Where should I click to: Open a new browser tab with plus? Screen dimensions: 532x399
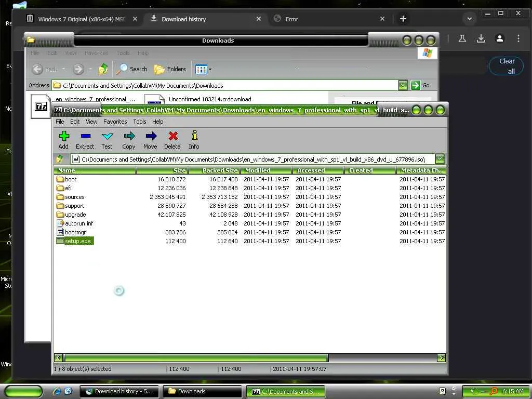point(403,19)
